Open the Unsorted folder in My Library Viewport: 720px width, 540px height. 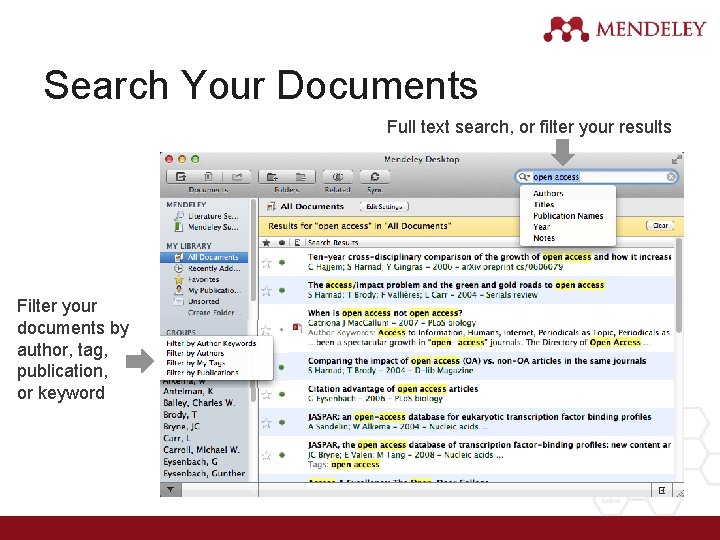[197, 301]
